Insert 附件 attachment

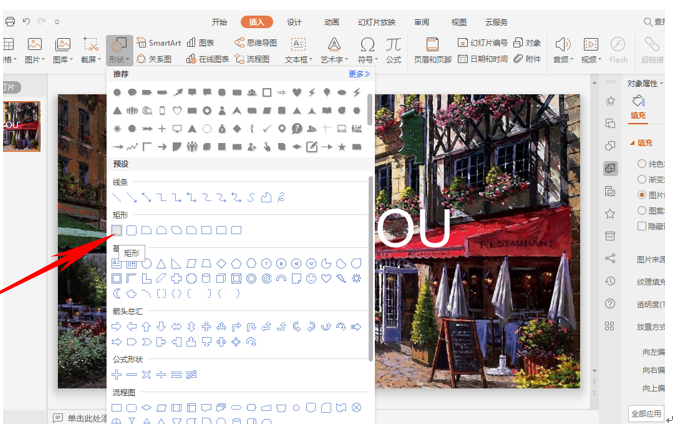coord(527,59)
